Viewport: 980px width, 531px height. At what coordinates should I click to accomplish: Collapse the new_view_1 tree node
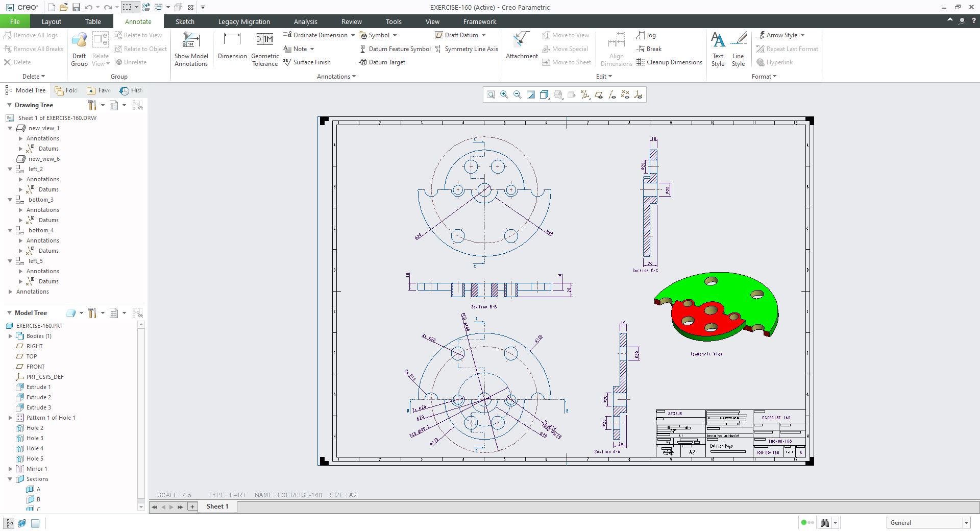coord(10,128)
